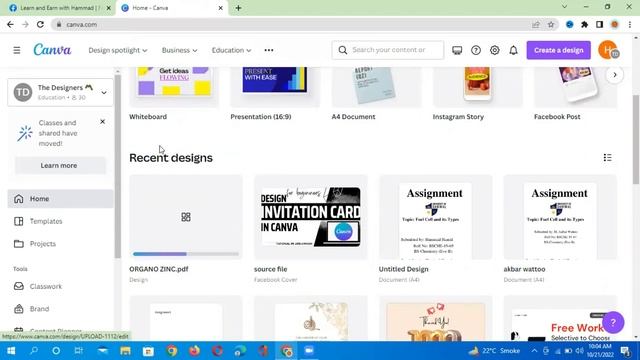Click the sidebar vertical scrollbar

pyautogui.click(x=118, y=166)
